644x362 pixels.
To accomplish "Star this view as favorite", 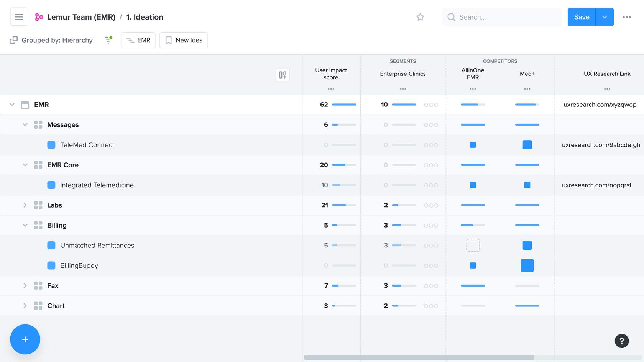I will [420, 17].
